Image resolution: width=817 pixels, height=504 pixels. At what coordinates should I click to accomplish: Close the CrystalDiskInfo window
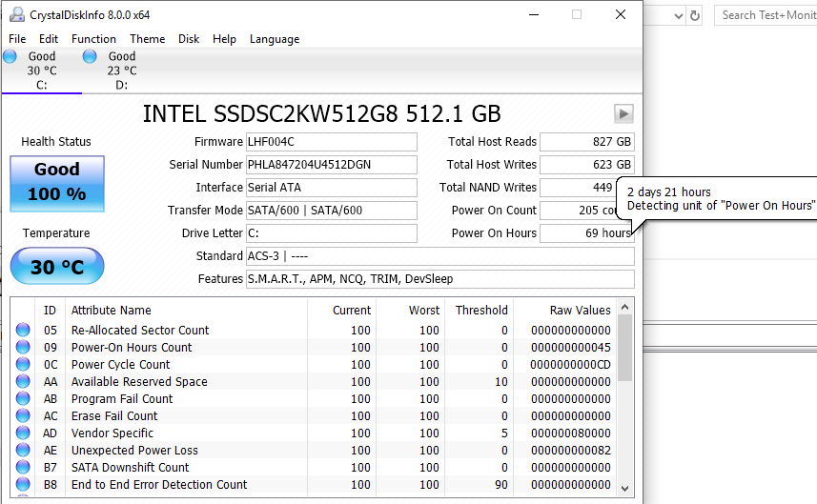coord(620,14)
